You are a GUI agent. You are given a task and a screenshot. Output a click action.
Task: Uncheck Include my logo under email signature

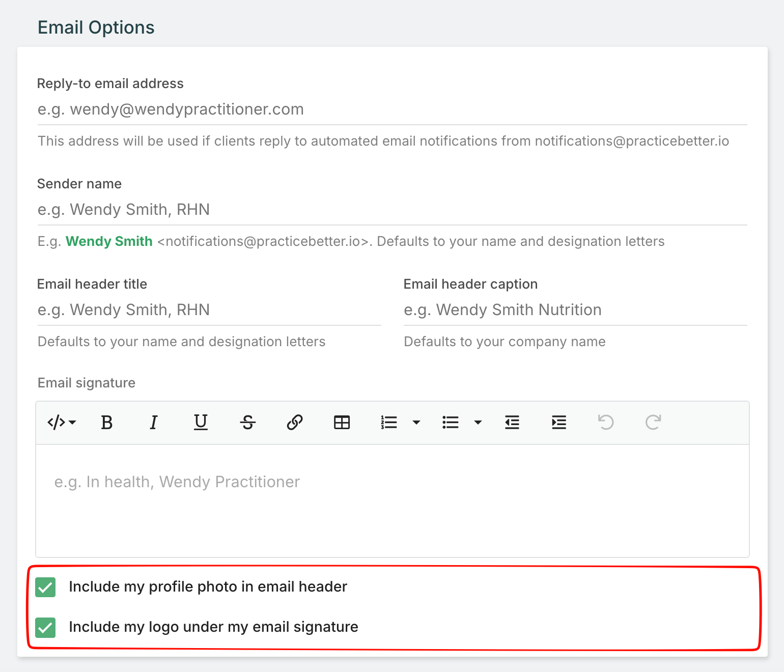click(x=46, y=627)
